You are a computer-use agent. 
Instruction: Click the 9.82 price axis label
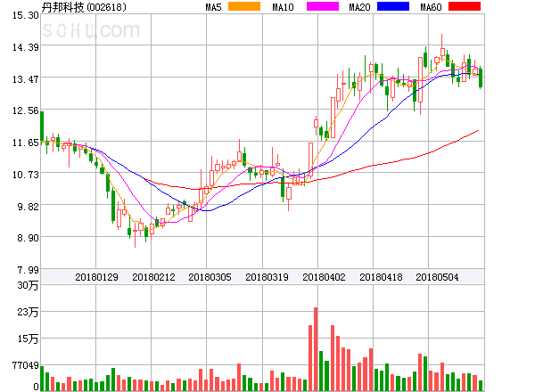point(28,207)
